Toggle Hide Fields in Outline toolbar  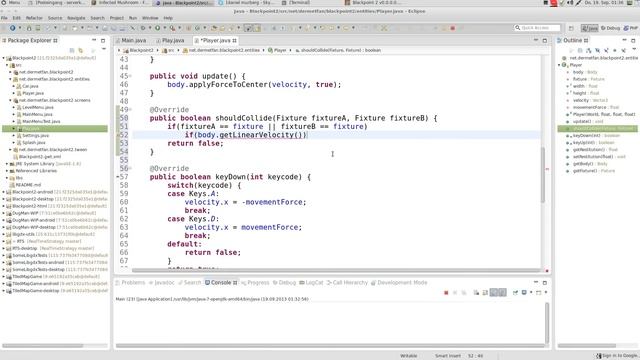598,50
